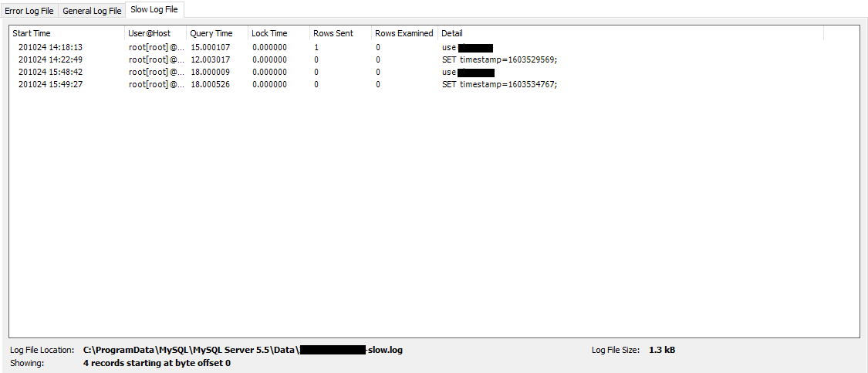
Task: Click the 'Log File Location:' label
Action: pos(42,351)
